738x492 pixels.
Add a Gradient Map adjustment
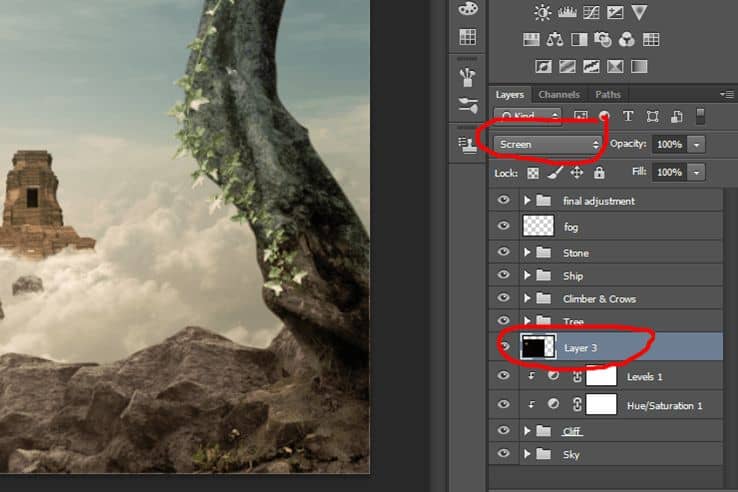(639, 66)
